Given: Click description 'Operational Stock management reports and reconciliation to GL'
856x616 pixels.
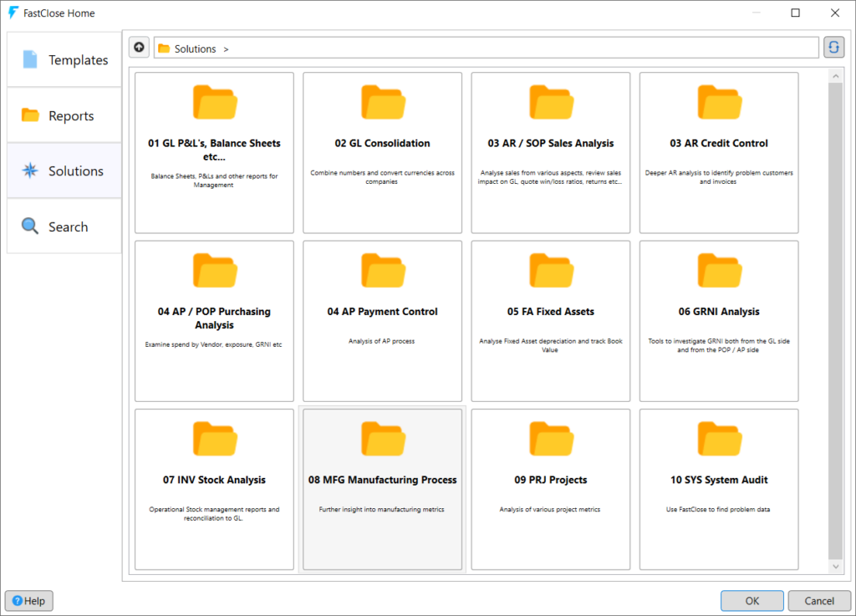Looking at the screenshot, I should pyautogui.click(x=214, y=513).
